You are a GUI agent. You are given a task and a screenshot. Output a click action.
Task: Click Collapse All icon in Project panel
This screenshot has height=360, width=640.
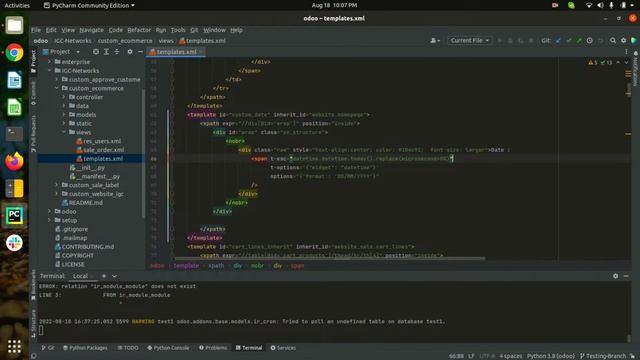click(117, 52)
